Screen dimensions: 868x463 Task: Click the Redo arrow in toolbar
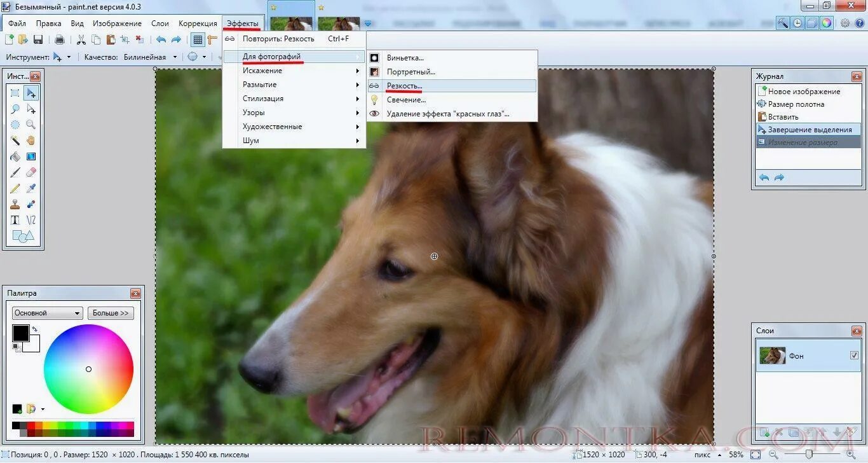point(176,39)
